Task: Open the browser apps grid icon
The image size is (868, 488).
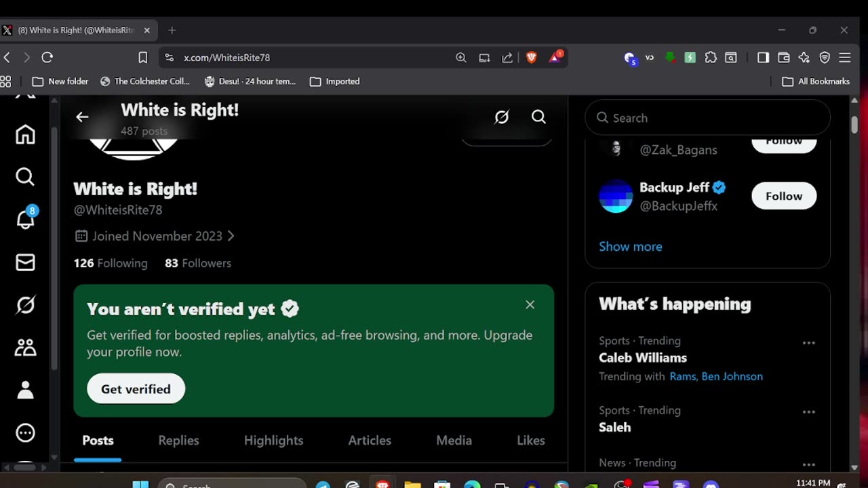Action: click(x=5, y=81)
